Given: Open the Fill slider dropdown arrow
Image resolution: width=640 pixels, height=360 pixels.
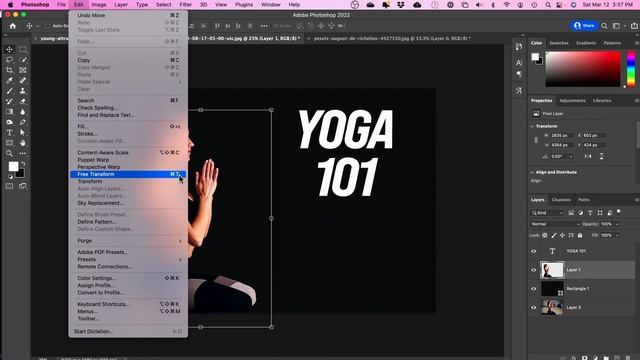Looking at the screenshot, I should [617, 236].
